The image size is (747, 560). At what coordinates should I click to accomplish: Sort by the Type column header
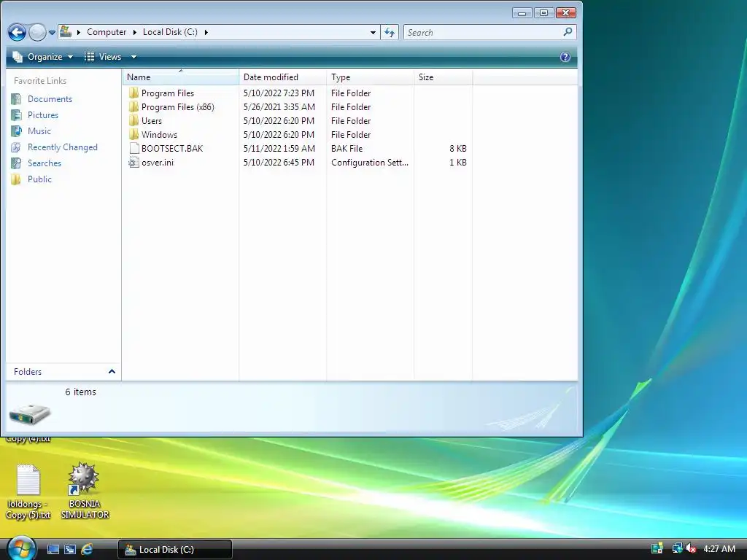pyautogui.click(x=370, y=77)
